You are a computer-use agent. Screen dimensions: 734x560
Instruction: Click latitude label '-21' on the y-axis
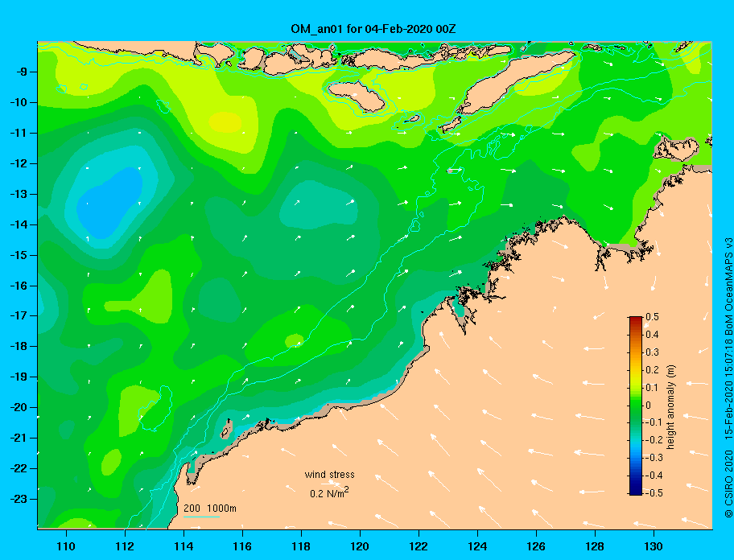pos(19,438)
